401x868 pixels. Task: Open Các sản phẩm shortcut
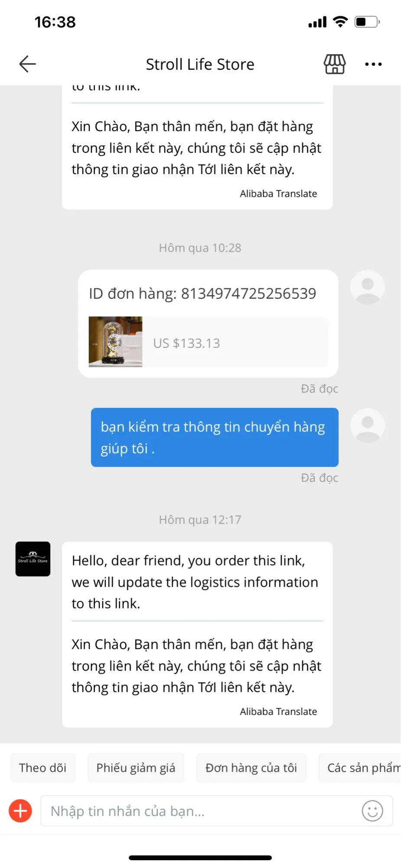point(361,768)
